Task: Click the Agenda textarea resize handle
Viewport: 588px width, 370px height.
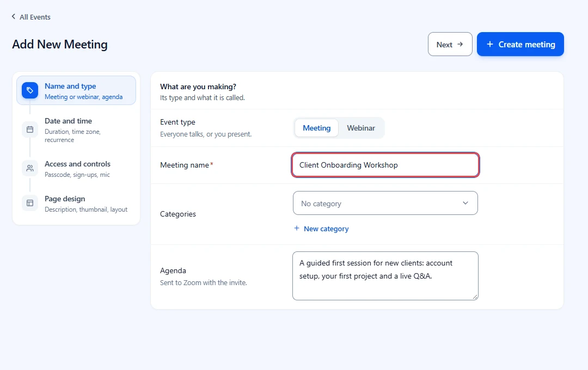Action: point(475,297)
